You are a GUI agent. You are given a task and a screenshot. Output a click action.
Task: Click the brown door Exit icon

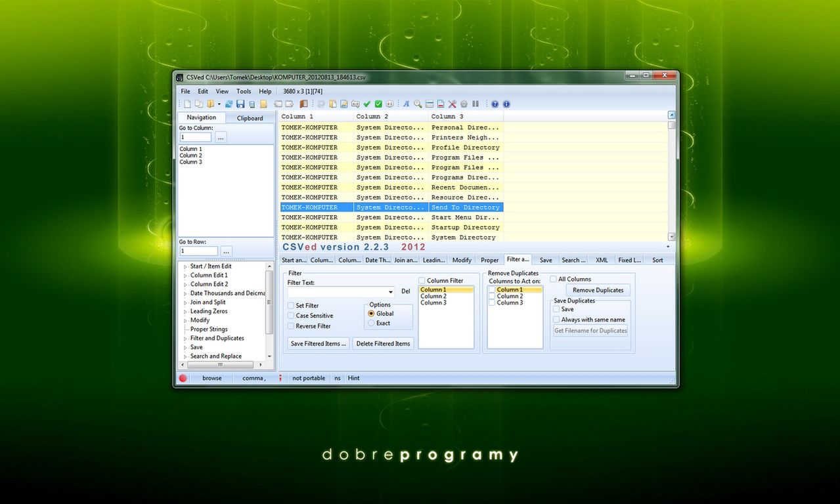(303, 104)
